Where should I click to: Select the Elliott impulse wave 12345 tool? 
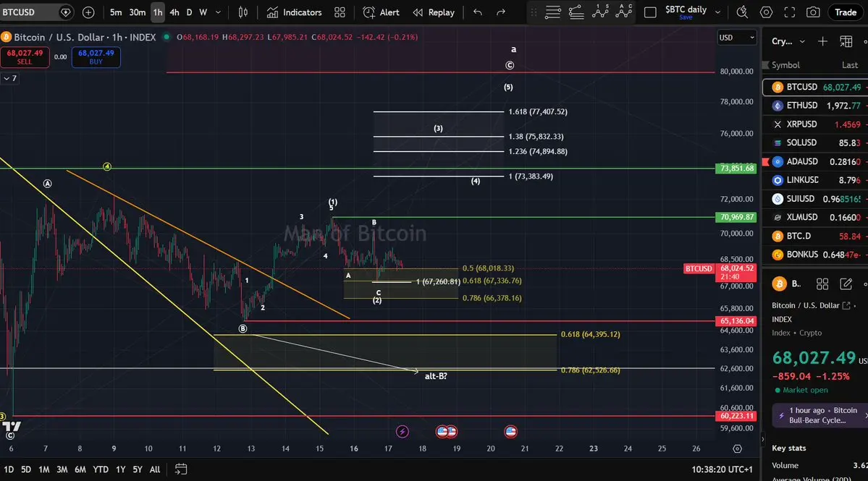(600, 11)
